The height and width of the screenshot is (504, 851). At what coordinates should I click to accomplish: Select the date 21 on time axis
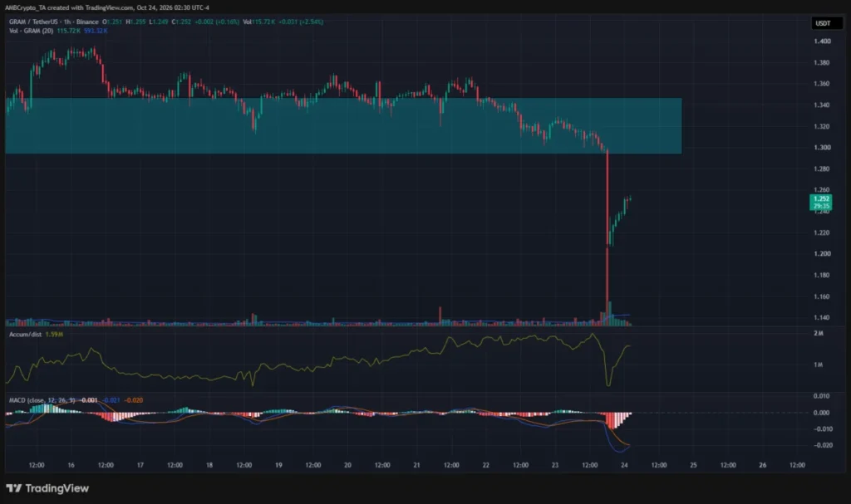pos(417,465)
